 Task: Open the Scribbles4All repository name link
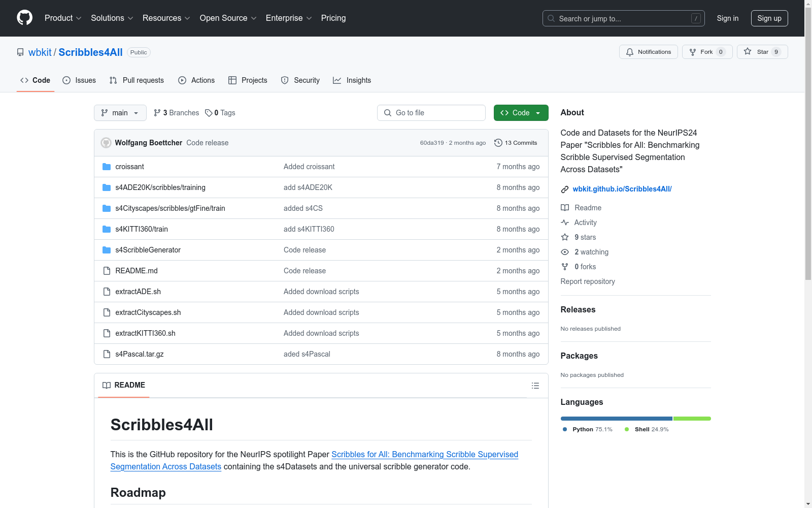(x=91, y=52)
